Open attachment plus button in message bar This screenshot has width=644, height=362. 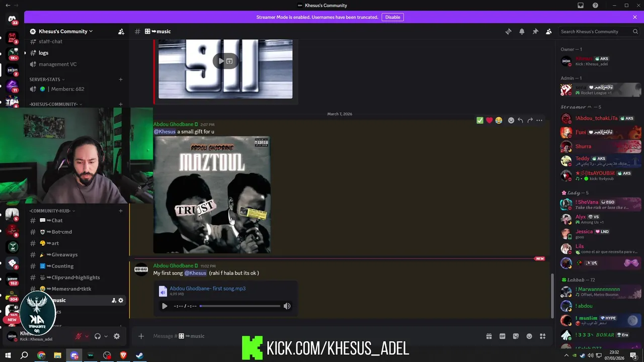pos(141,336)
